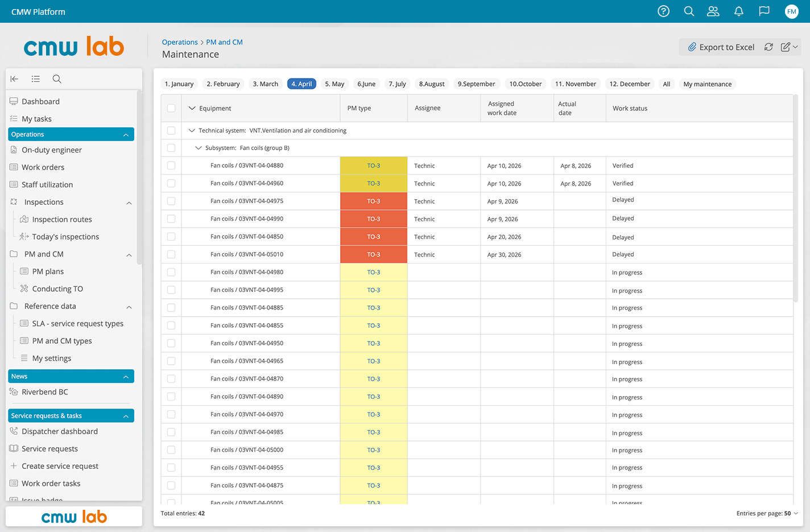Viewport: 810px width, 532px height.
Task: Select the My maintenance tab
Action: click(x=708, y=84)
